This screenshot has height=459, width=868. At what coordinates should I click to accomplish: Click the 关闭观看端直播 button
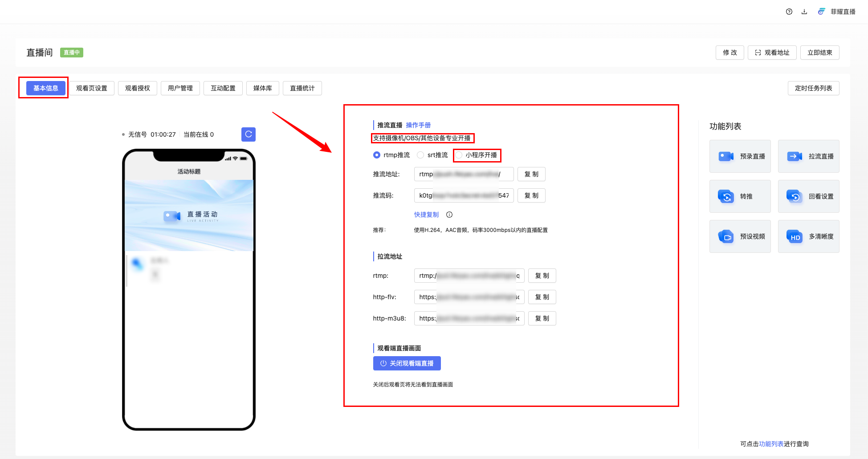point(407,363)
